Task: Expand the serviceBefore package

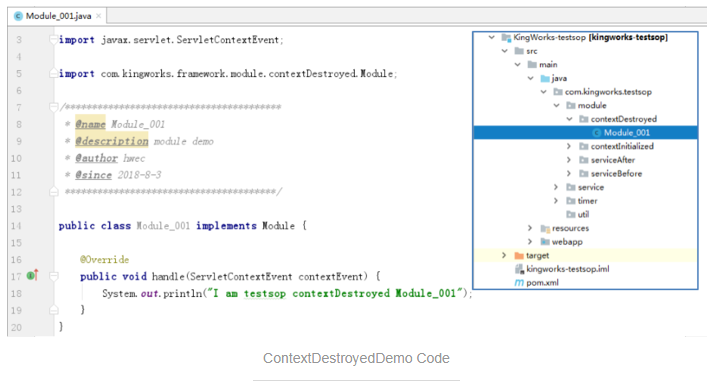Action: [569, 174]
